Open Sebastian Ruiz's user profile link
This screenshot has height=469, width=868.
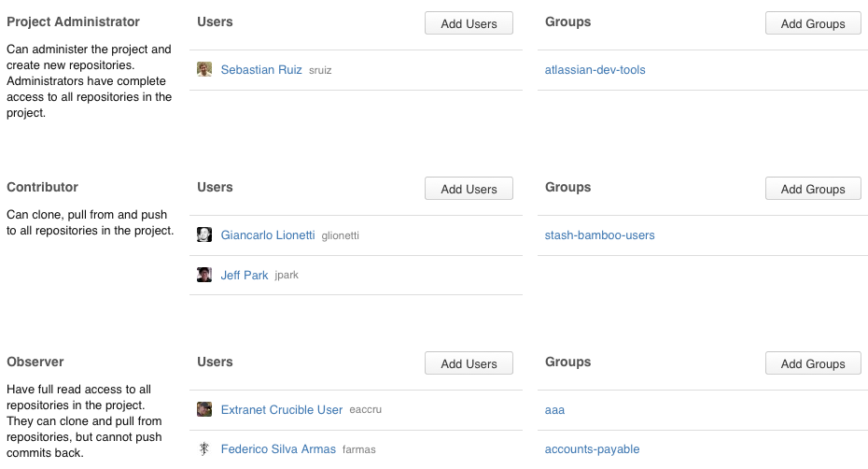click(261, 70)
